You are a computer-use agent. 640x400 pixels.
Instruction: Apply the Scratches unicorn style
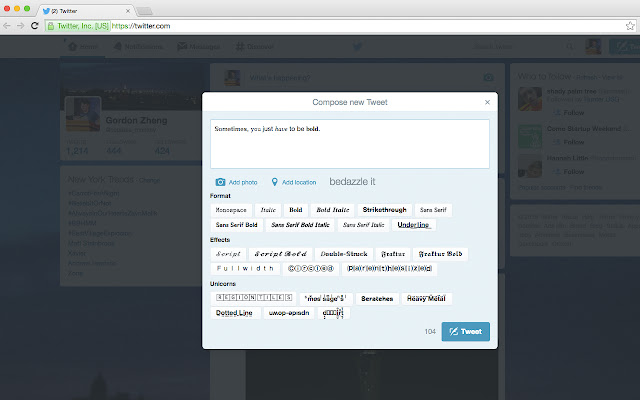(377, 298)
